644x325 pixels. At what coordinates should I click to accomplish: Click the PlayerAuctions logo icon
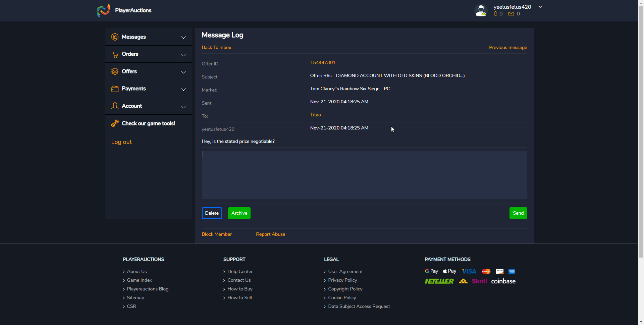pos(103,10)
